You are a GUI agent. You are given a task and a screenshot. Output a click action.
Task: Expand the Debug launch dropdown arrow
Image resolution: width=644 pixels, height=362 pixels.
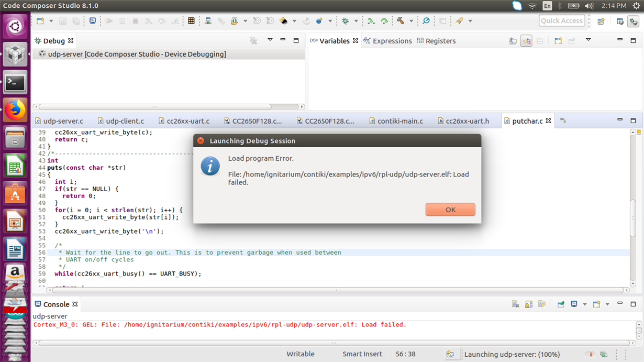356,21
